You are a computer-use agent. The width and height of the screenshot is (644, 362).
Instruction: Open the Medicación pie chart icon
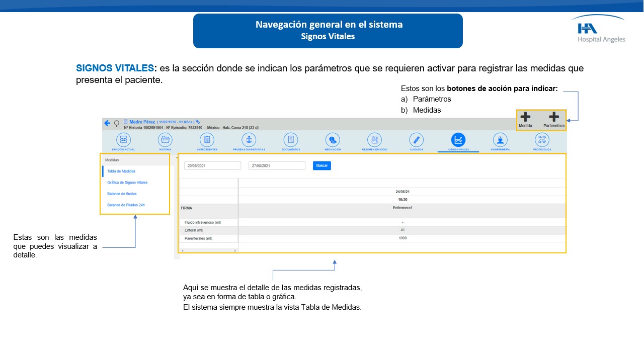click(332, 140)
